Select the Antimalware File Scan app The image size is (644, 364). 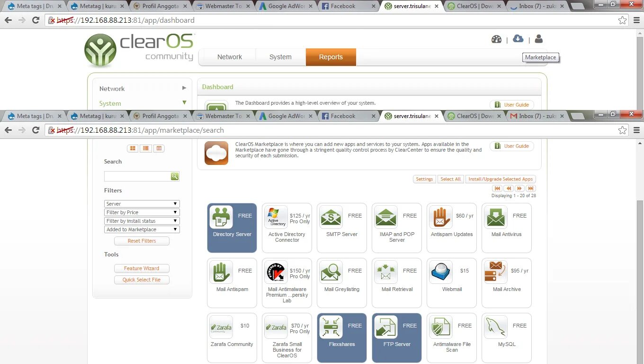(x=452, y=338)
